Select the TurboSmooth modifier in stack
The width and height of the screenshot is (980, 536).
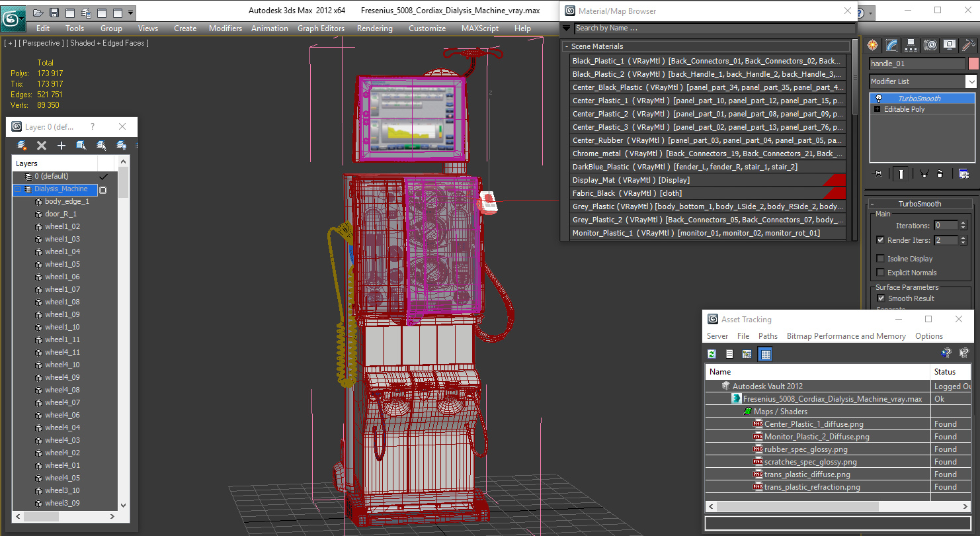tap(922, 99)
